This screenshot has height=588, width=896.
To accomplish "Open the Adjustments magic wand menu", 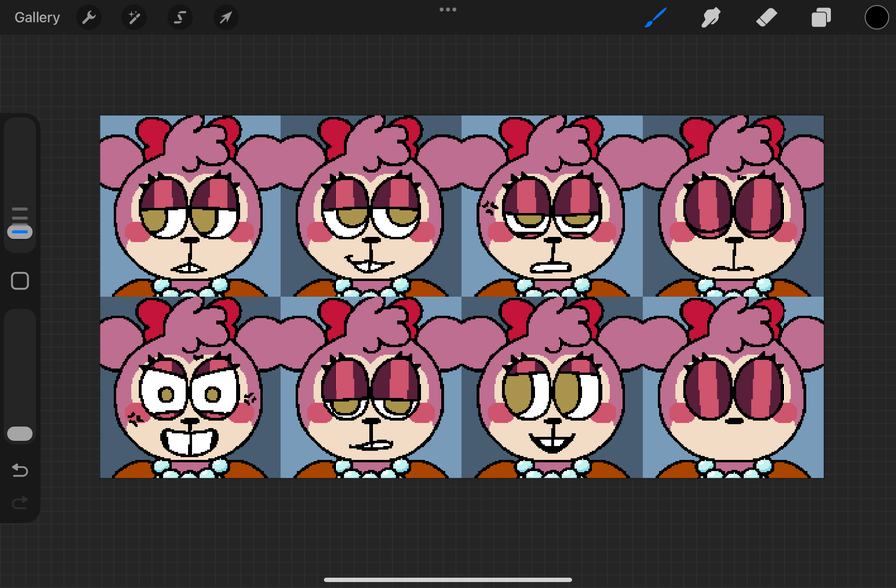I will click(134, 18).
